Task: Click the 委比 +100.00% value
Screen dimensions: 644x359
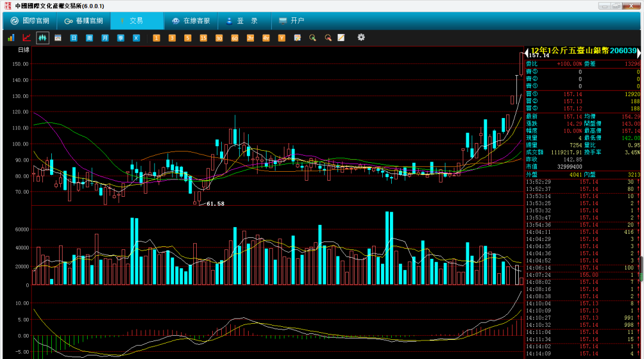Action: (x=569, y=64)
